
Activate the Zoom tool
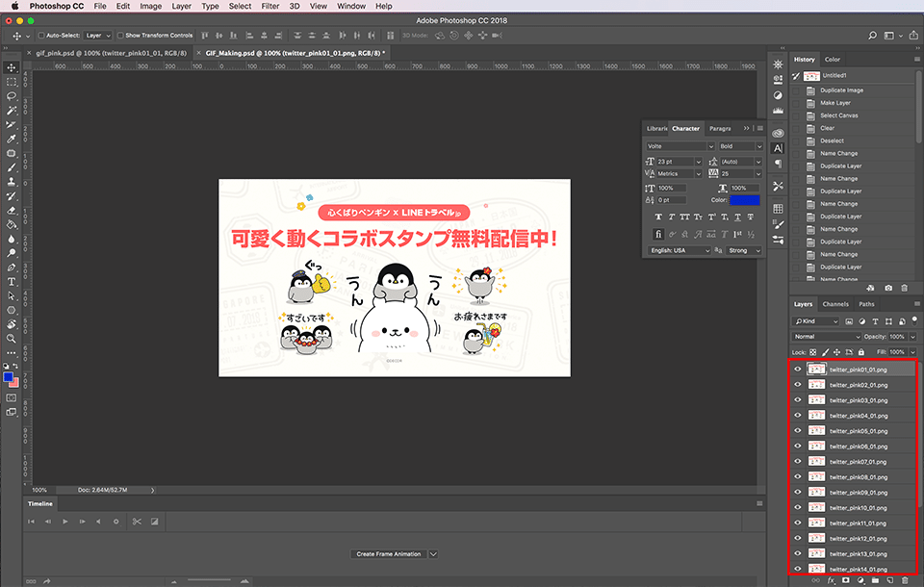(x=12, y=339)
